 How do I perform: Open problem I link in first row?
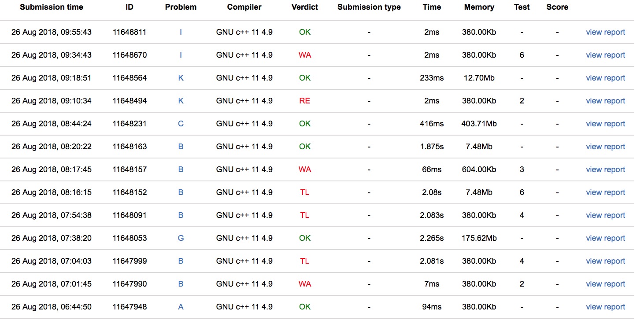point(181,32)
